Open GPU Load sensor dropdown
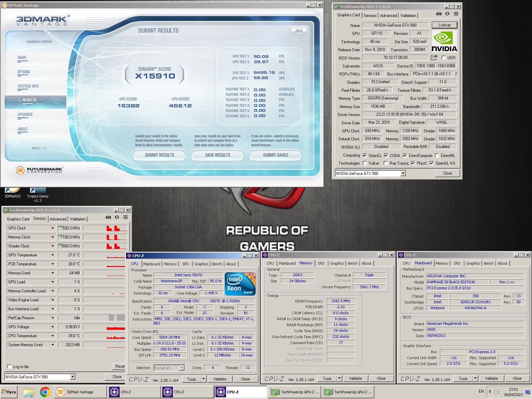 (53, 282)
